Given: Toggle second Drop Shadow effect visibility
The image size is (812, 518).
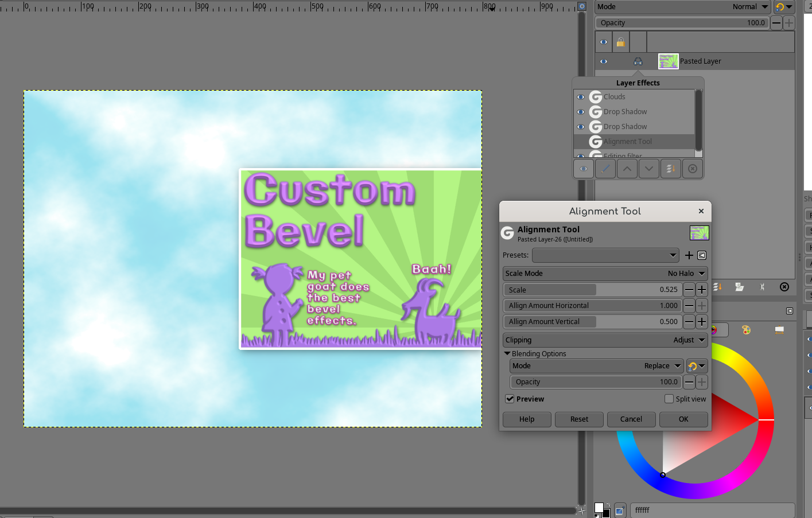Looking at the screenshot, I should pos(581,127).
